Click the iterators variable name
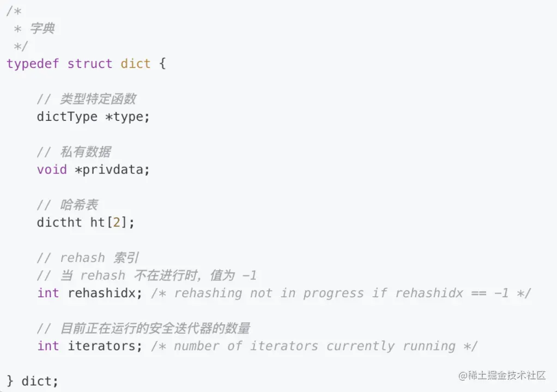This screenshot has width=557, height=392. point(101,346)
